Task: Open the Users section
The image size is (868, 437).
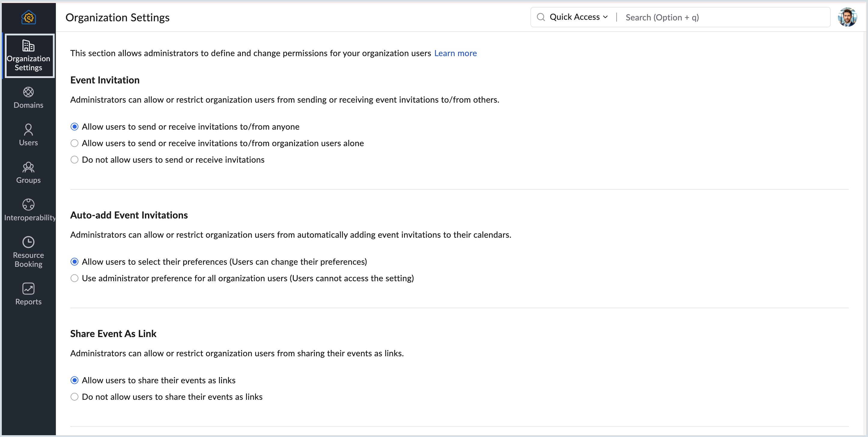Action: pyautogui.click(x=28, y=135)
